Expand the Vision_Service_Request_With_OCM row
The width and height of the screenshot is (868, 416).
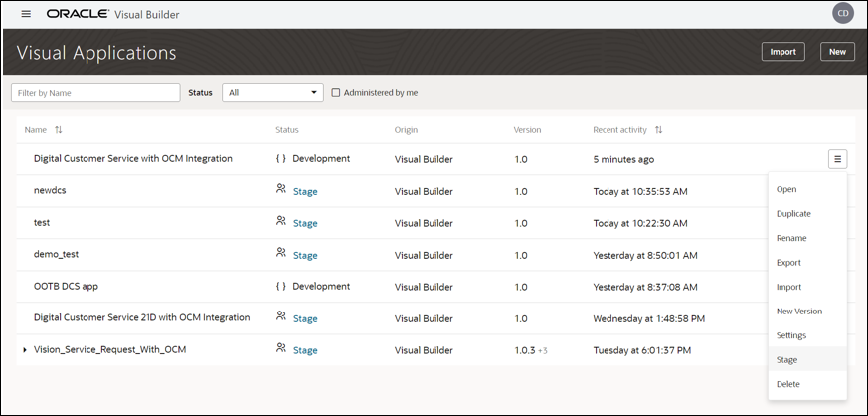click(x=24, y=350)
